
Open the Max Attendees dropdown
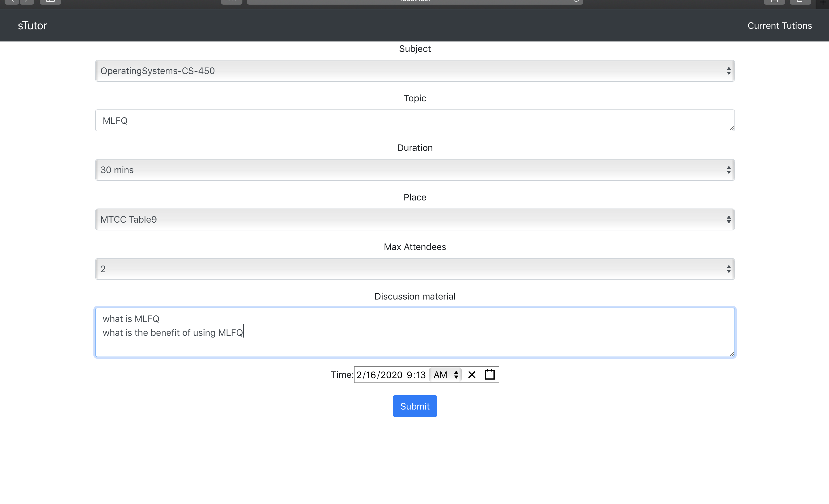point(414,269)
